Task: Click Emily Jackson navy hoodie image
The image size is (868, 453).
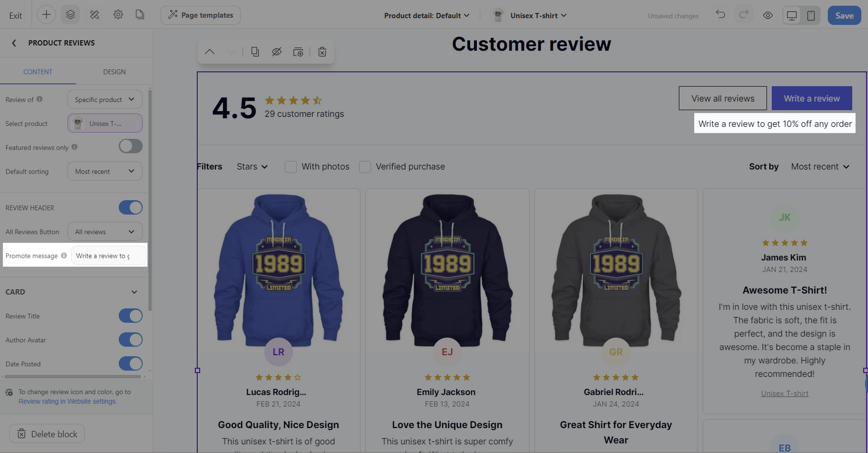Action: click(x=447, y=270)
